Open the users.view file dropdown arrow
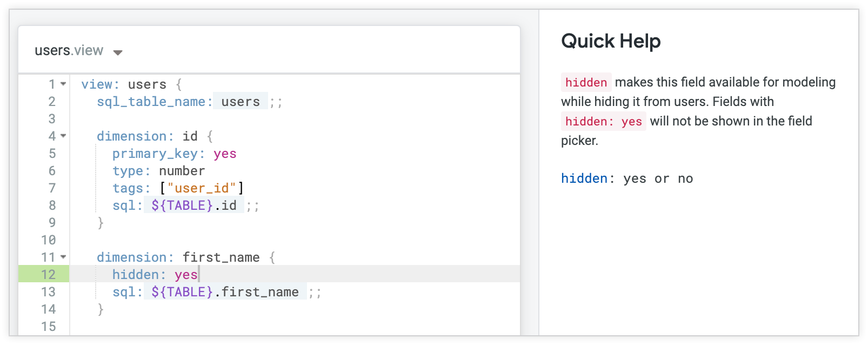The height and width of the screenshot is (345, 868). (118, 52)
